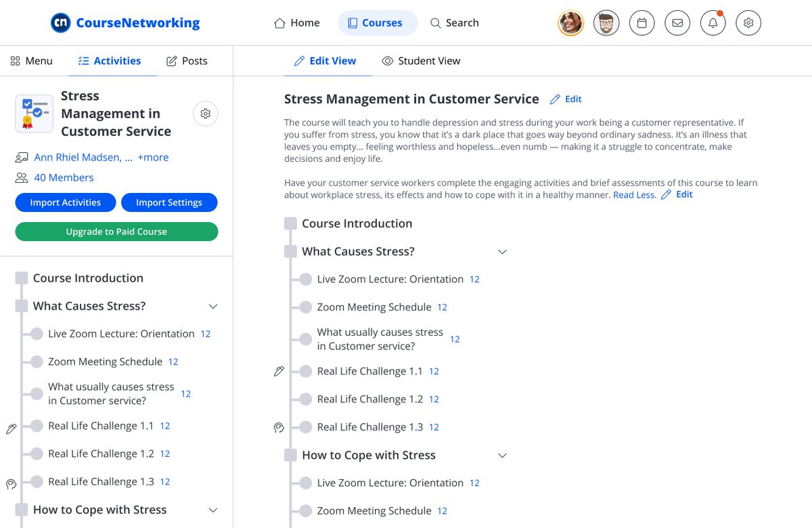This screenshot has width=812, height=528.
Task: Click the head icon beside sidebar Real Life Challenge 1.3
Action: coord(11,484)
